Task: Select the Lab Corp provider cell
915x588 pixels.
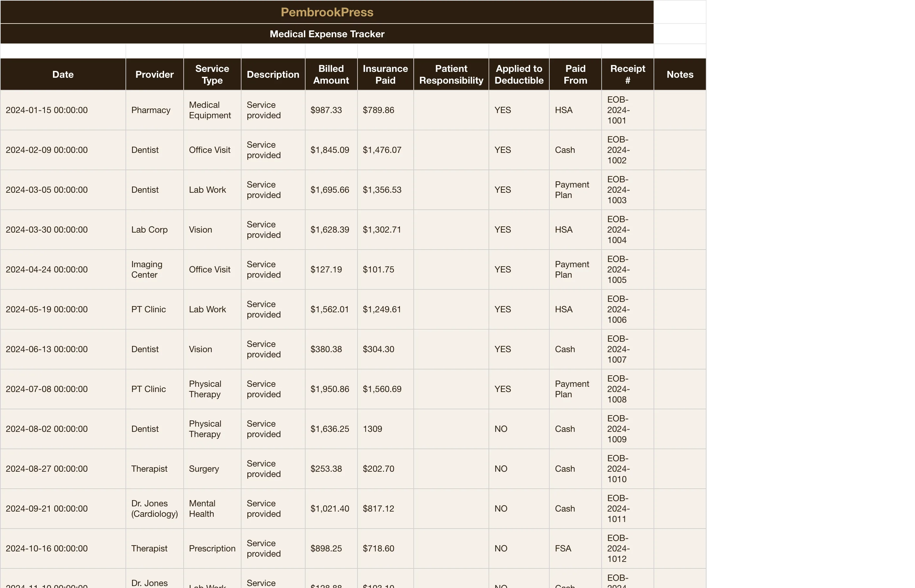Action: point(155,229)
